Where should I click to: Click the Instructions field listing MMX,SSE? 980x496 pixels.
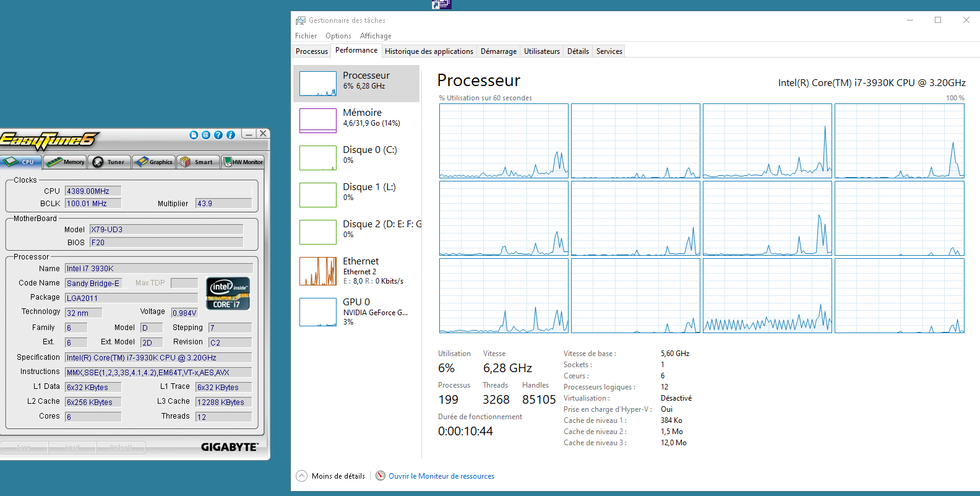(158, 372)
